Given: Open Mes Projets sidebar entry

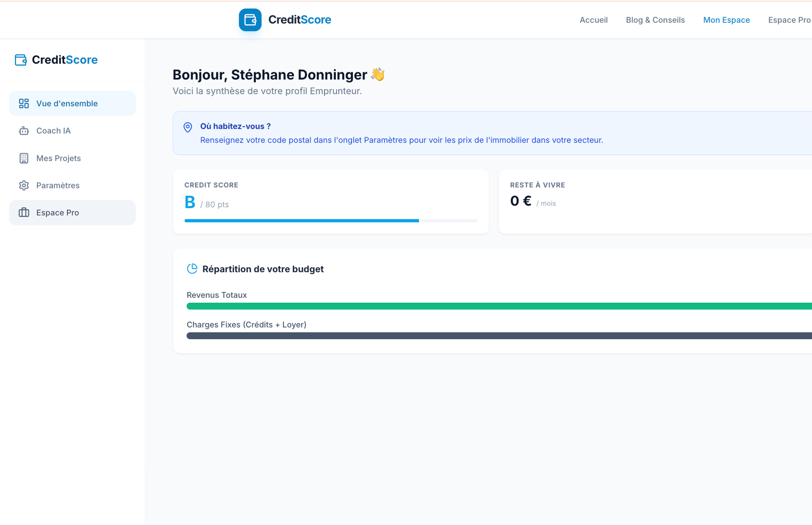Looking at the screenshot, I should [x=58, y=158].
